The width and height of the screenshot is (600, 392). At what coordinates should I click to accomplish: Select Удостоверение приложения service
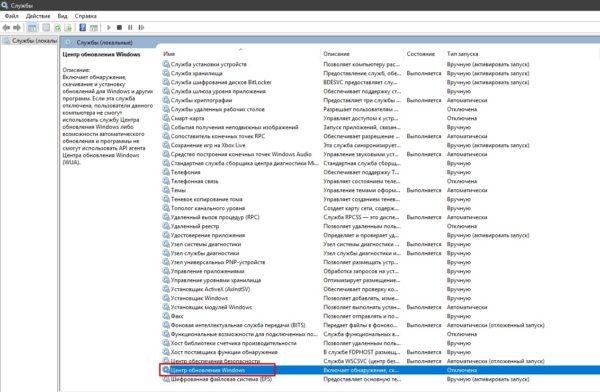(208, 235)
